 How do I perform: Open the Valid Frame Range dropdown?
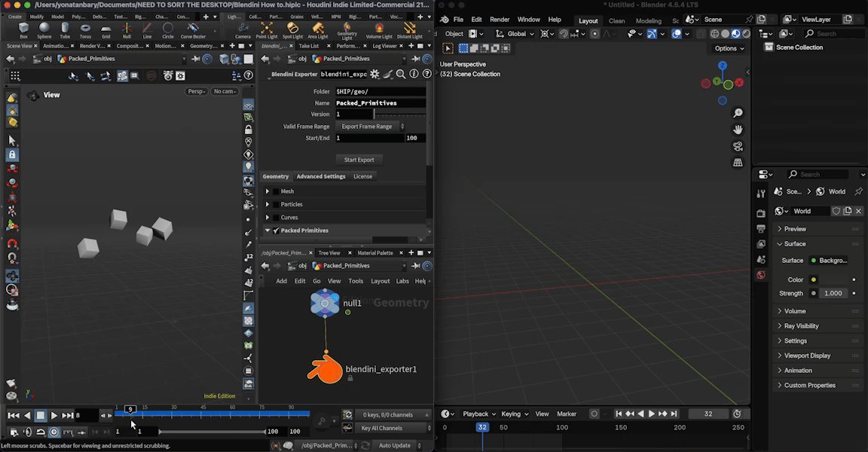click(x=371, y=127)
